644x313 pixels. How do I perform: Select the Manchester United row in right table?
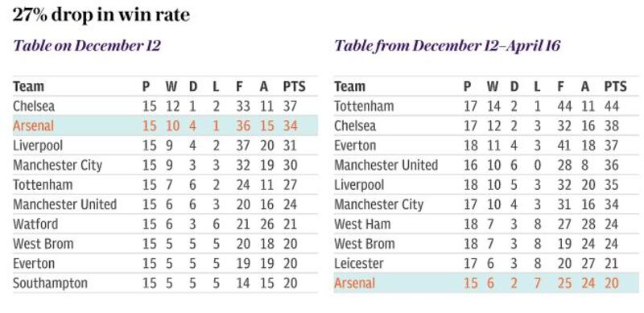click(x=486, y=165)
